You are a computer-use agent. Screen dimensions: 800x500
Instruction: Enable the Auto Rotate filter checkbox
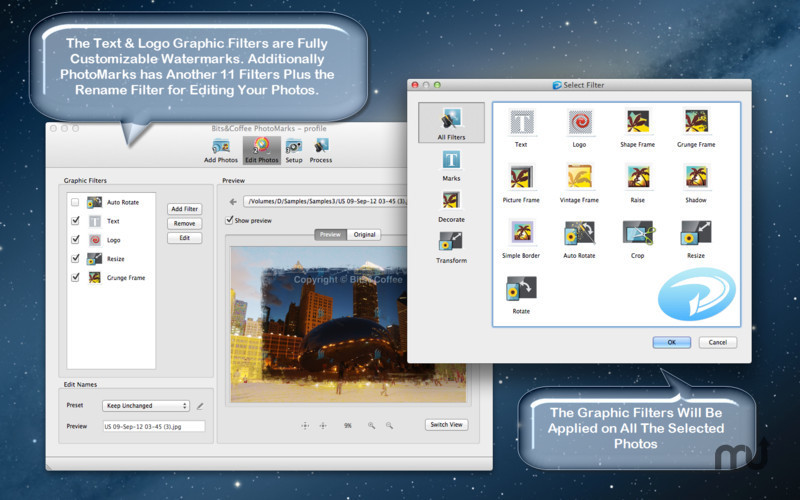75,202
